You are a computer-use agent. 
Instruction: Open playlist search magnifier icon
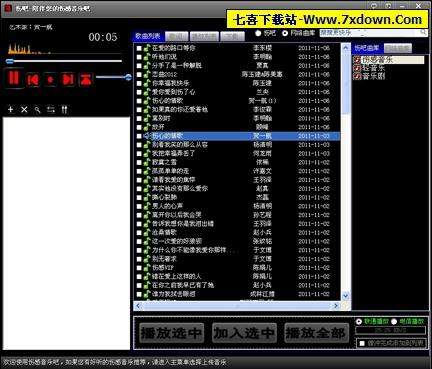[37, 109]
